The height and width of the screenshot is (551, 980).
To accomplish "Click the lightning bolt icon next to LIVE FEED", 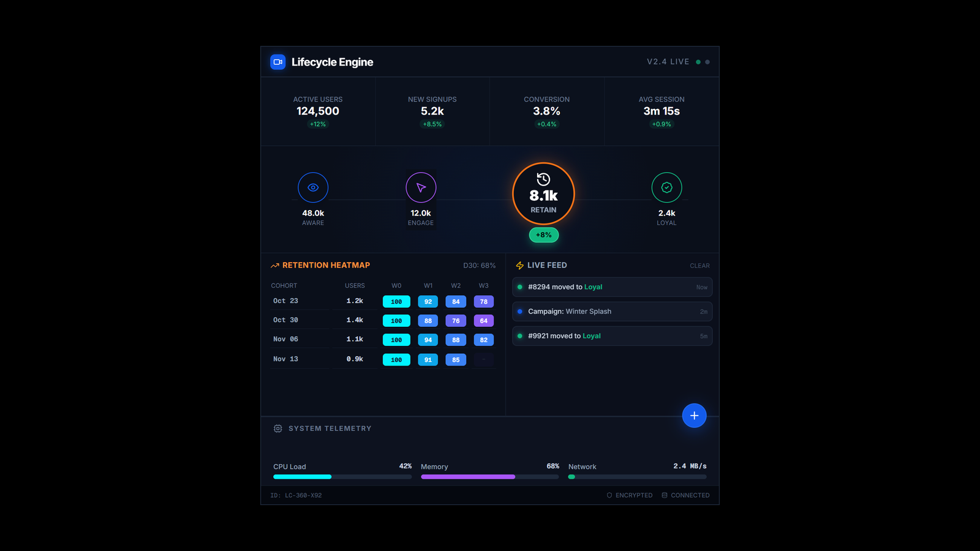I will coord(519,265).
